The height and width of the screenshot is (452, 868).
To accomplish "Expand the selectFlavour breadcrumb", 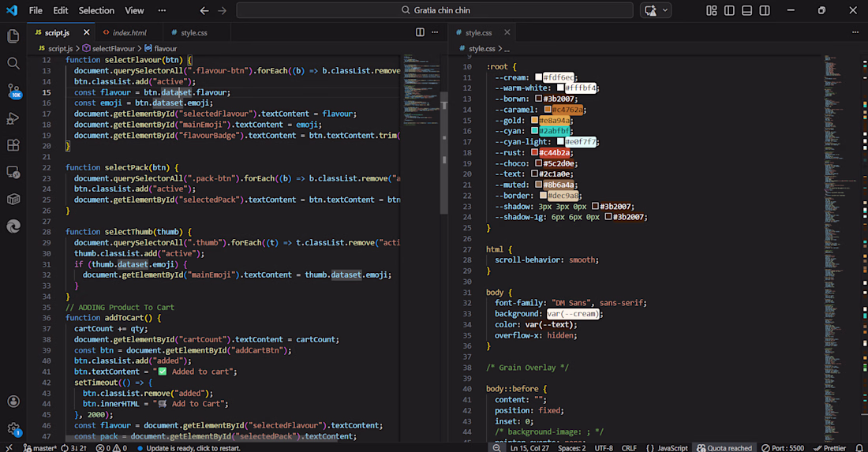I will (x=113, y=48).
